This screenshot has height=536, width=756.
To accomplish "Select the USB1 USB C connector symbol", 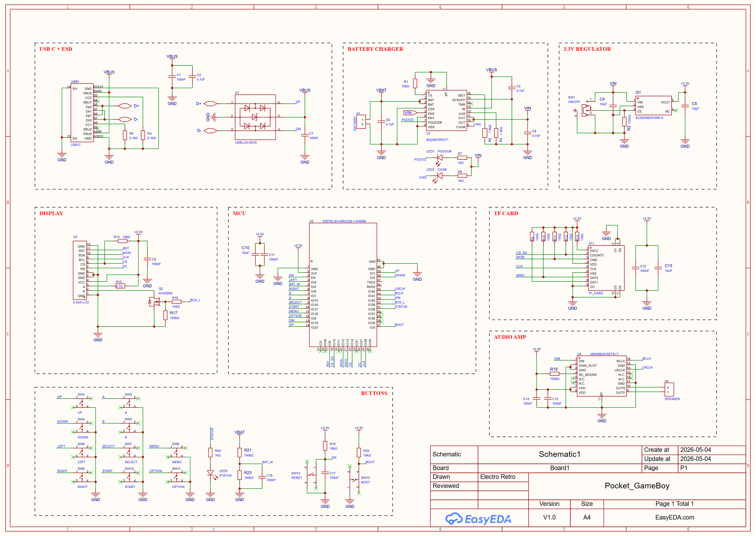I will (x=82, y=112).
